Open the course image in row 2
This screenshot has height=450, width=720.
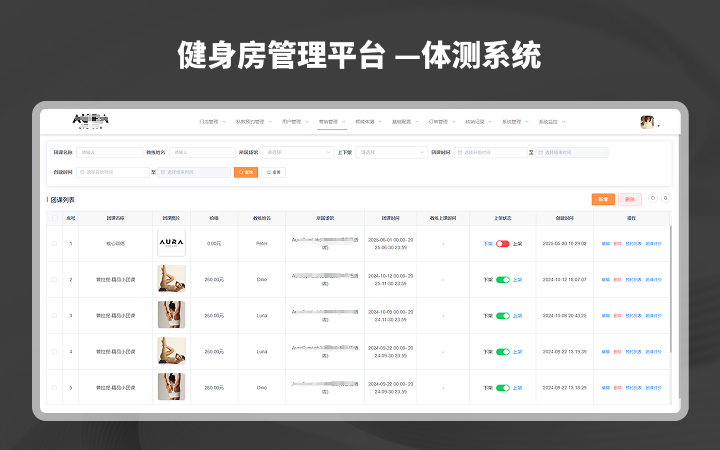click(x=171, y=279)
